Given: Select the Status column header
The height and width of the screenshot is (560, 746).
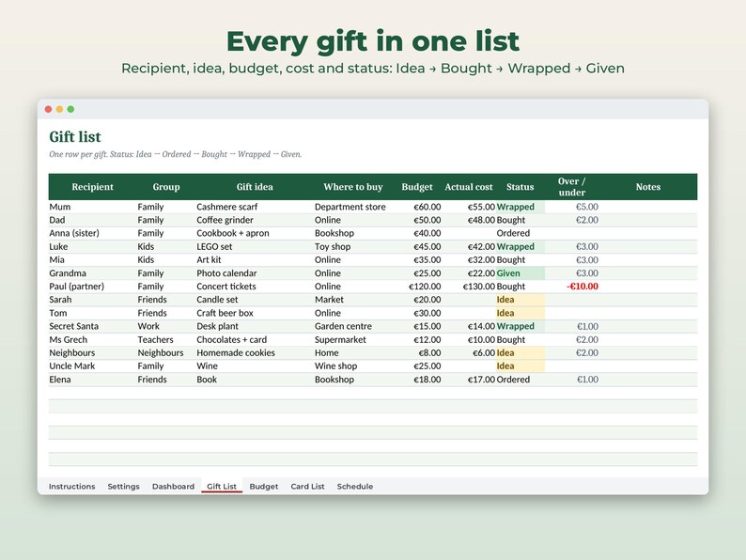Looking at the screenshot, I should click(520, 187).
